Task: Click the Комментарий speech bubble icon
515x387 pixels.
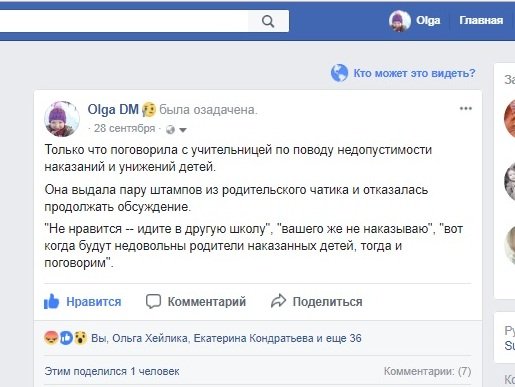Action: [153, 301]
